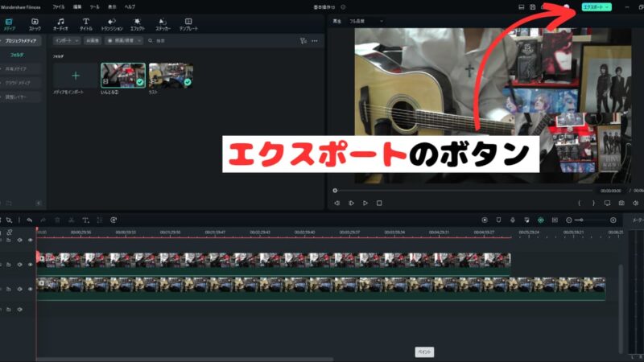Viewport: 644px width, 362px height.
Task: Click the timeline zoom slider handle
Action: 581,220
